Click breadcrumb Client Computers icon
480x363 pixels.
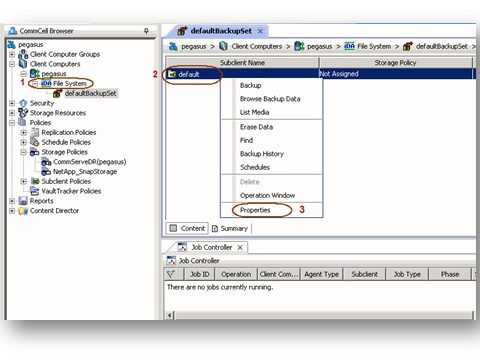[x=223, y=46]
